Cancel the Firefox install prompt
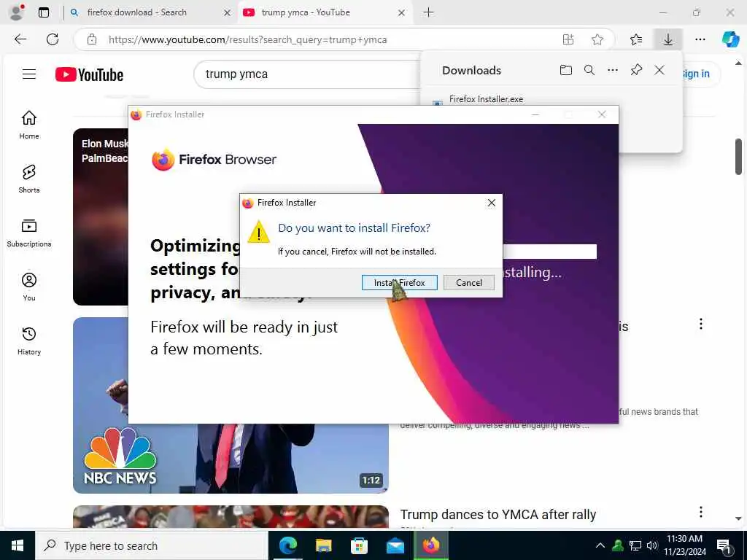This screenshot has height=560, width=747. (469, 282)
